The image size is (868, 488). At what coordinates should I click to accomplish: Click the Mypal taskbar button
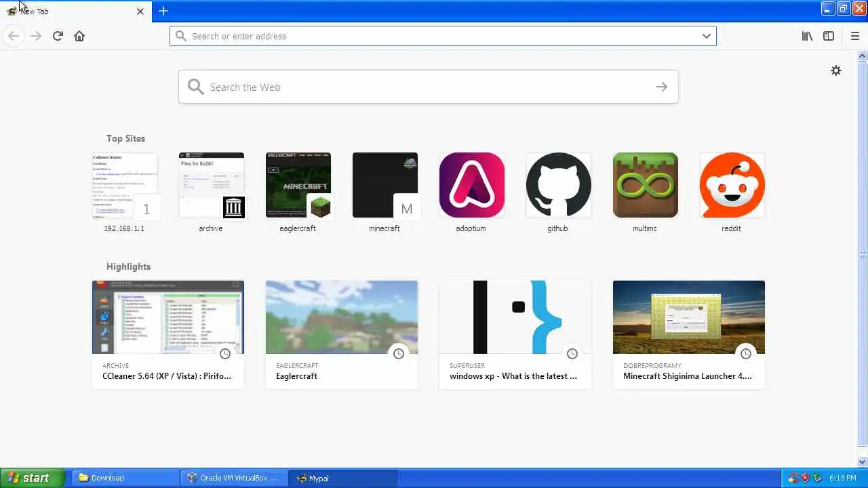pos(342,478)
